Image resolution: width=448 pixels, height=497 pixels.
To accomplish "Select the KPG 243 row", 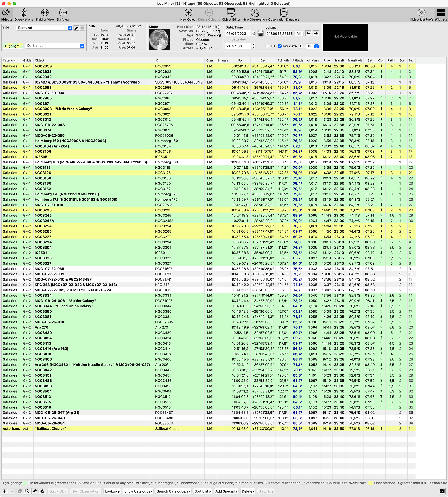I will pyautogui.click(x=208, y=285).
